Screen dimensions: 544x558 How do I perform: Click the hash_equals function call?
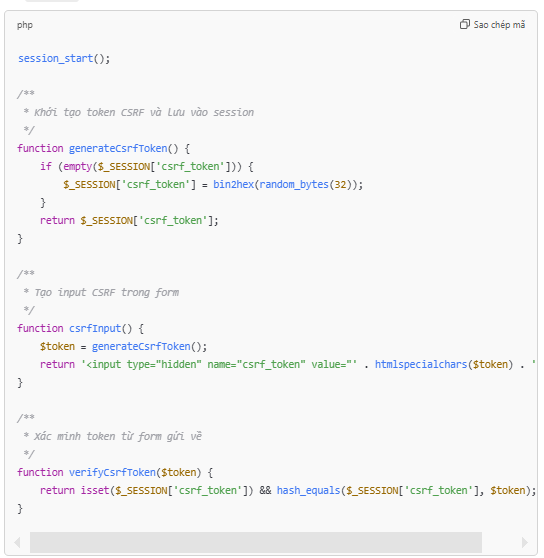308,490
